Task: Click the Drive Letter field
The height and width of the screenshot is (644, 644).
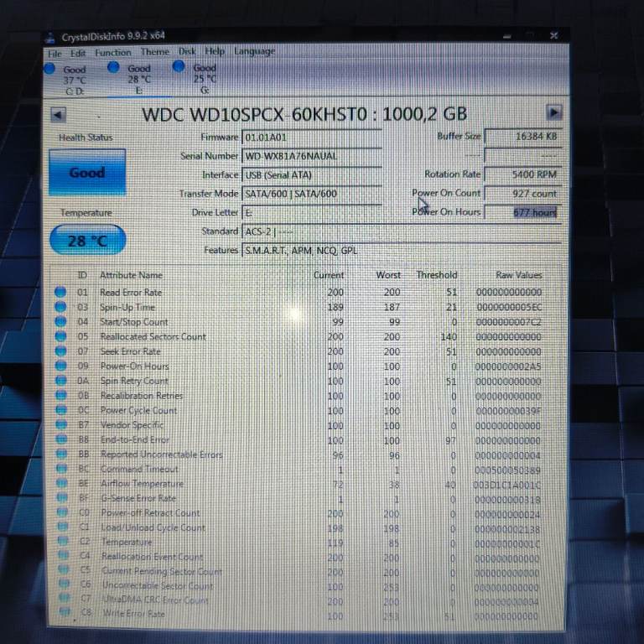Action: click(x=312, y=213)
